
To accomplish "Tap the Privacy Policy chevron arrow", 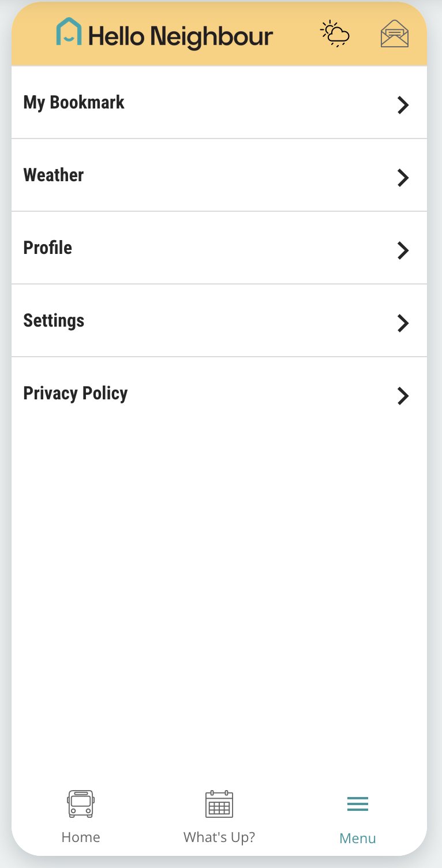I will pyautogui.click(x=403, y=396).
